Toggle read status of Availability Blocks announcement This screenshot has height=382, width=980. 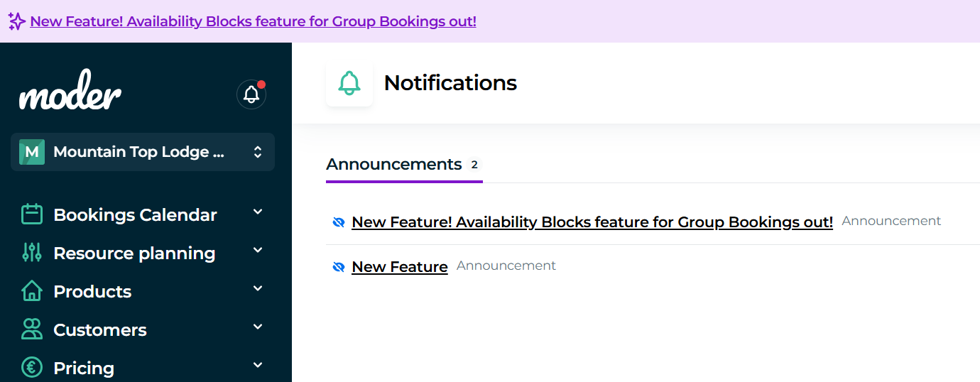point(339,222)
